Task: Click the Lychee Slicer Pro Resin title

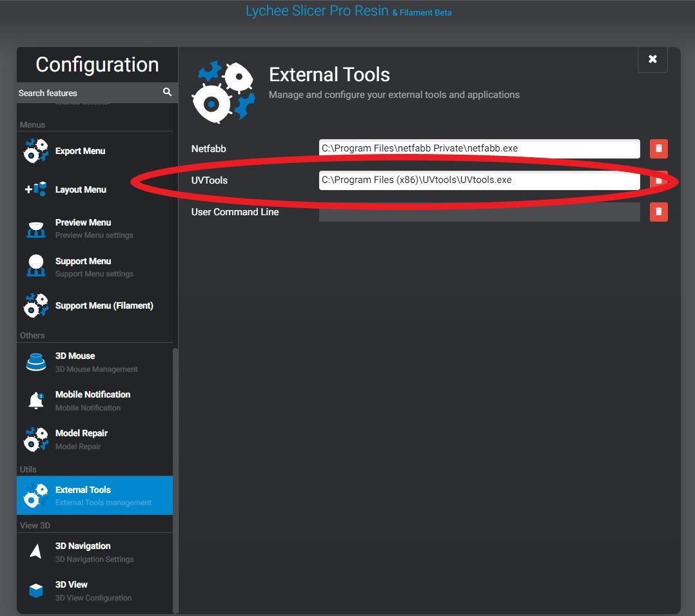Action: pyautogui.click(x=317, y=10)
